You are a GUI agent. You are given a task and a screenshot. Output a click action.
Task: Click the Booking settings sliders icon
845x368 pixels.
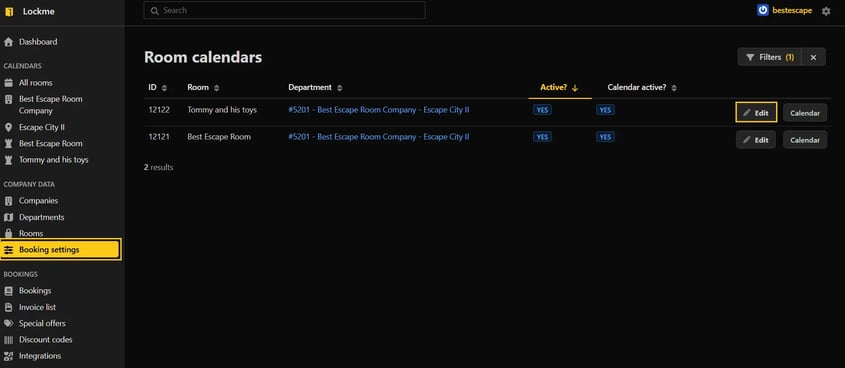(x=8, y=250)
